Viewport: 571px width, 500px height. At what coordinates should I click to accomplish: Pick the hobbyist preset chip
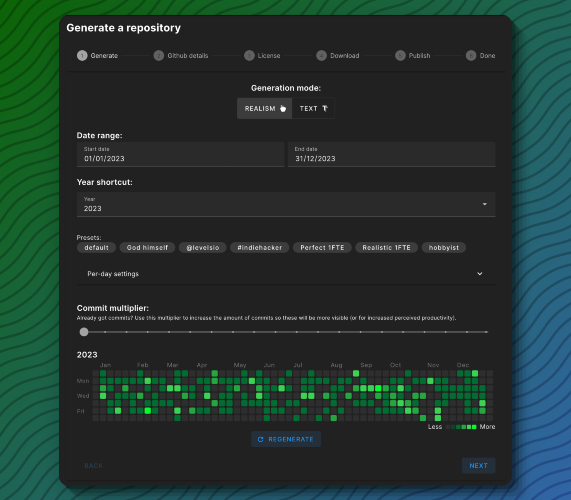[444, 248]
